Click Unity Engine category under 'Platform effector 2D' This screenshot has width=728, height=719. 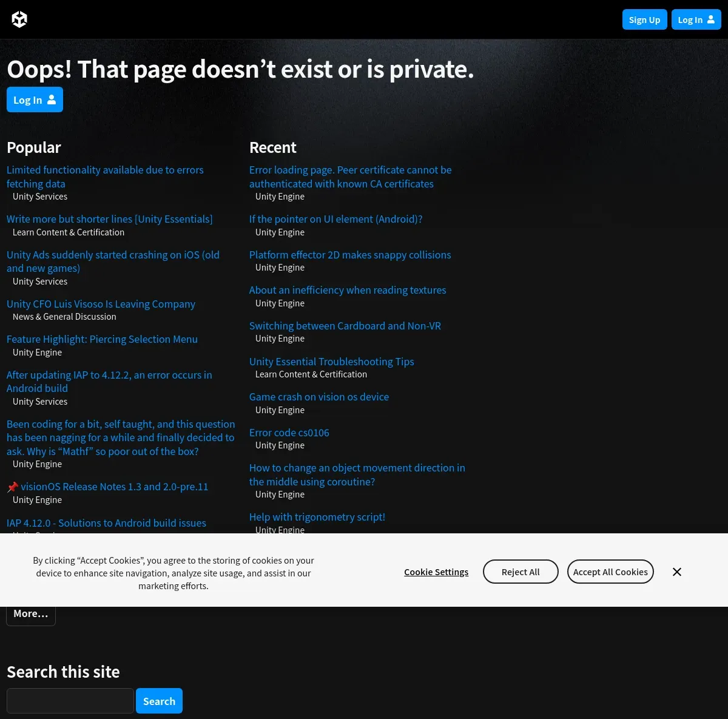click(280, 268)
